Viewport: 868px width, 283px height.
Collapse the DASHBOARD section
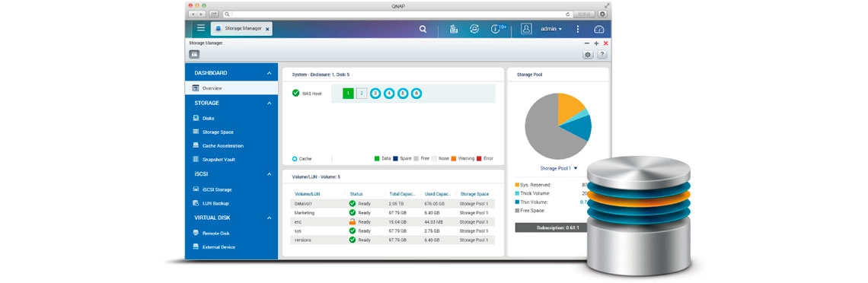click(269, 73)
